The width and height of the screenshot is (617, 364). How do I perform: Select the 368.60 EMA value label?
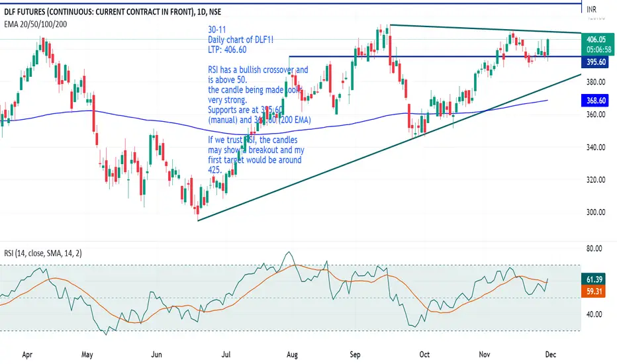click(595, 101)
